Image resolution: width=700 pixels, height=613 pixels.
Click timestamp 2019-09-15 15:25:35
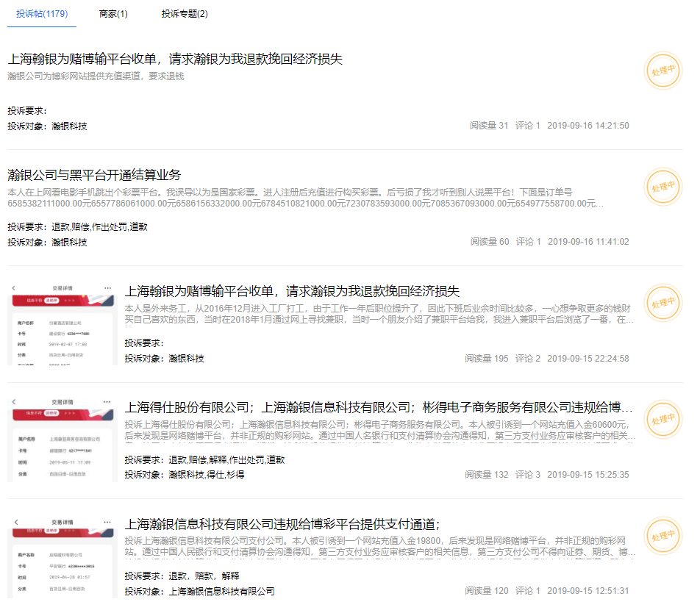(588, 475)
